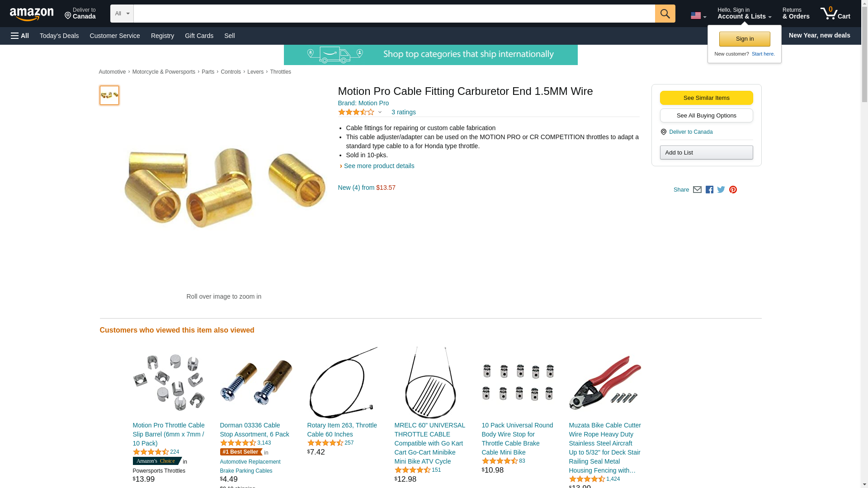
Task: Share on Twitter icon
Action: 721,190
